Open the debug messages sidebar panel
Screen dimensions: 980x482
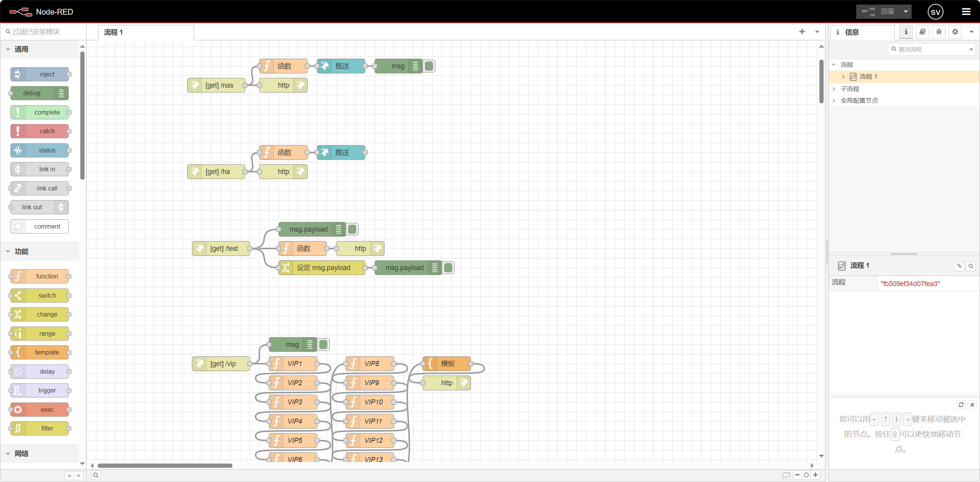938,32
